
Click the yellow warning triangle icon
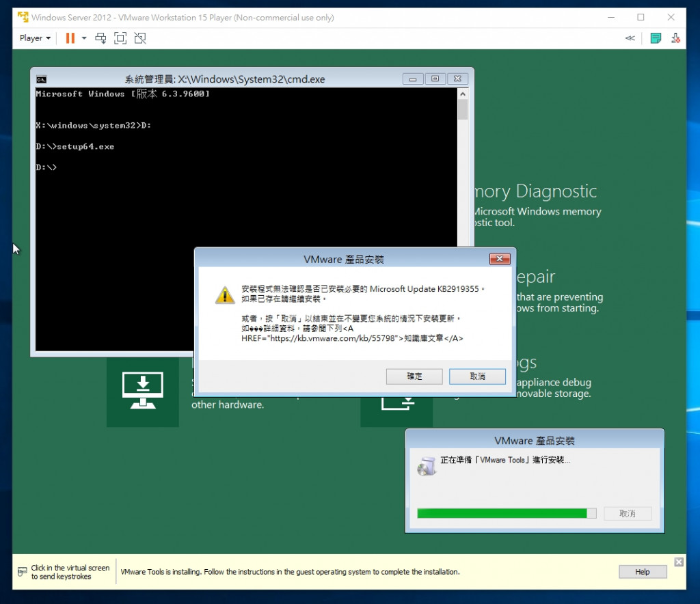coord(225,295)
